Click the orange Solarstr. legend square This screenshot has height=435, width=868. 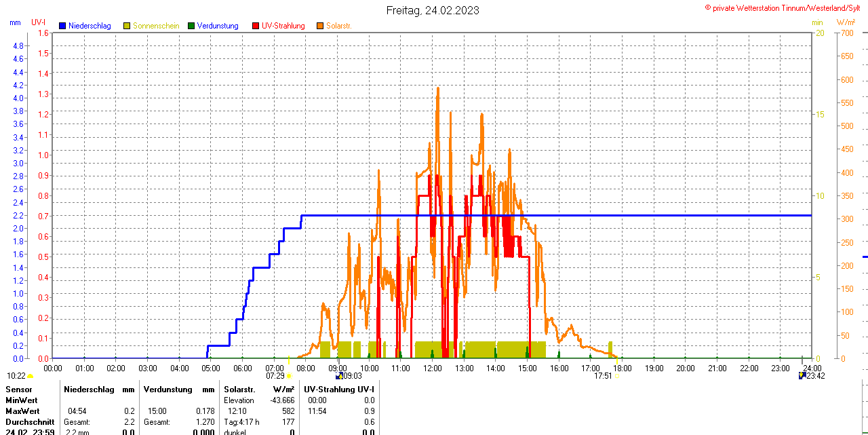click(x=320, y=26)
